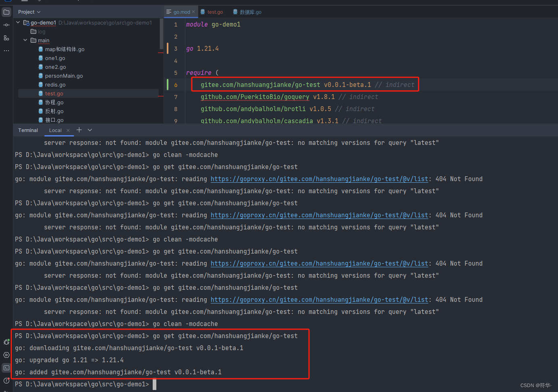Click 'go: downloading' line in terminal
This screenshot has height=392, width=558.
pos(129,348)
